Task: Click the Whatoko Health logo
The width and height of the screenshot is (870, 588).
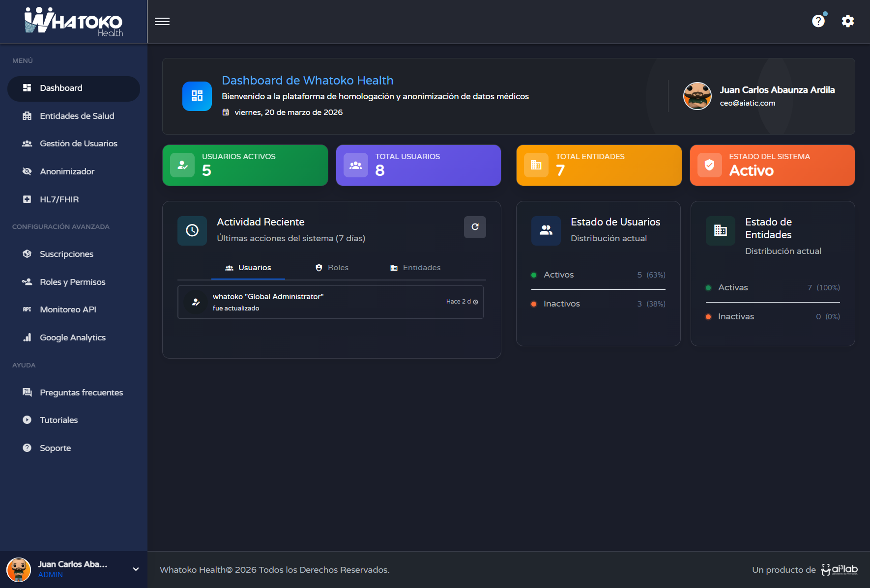Action: point(74,22)
